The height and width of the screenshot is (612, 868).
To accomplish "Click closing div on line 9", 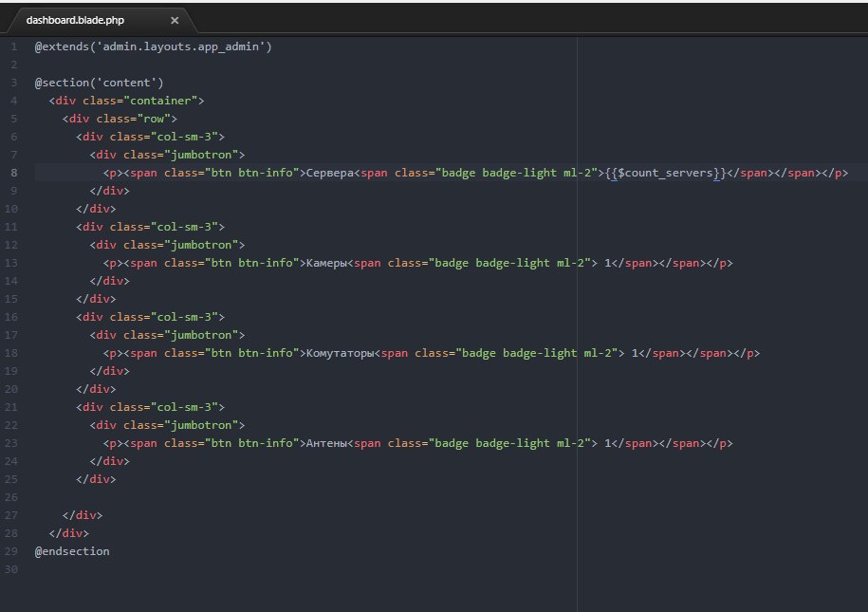I will click(x=110, y=191).
